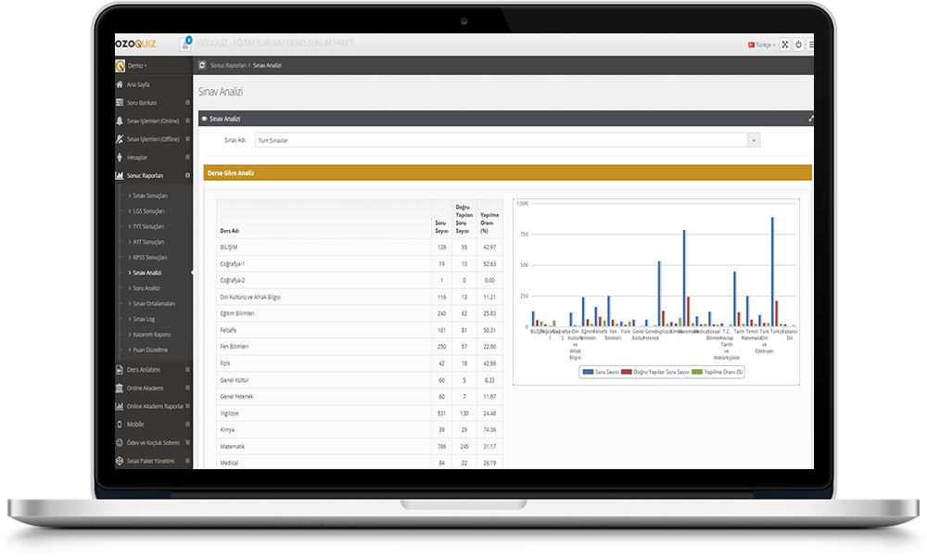Expand the Sınav Analizi panel to fullscreen
Screen dimensions: 927x560
[810, 119]
